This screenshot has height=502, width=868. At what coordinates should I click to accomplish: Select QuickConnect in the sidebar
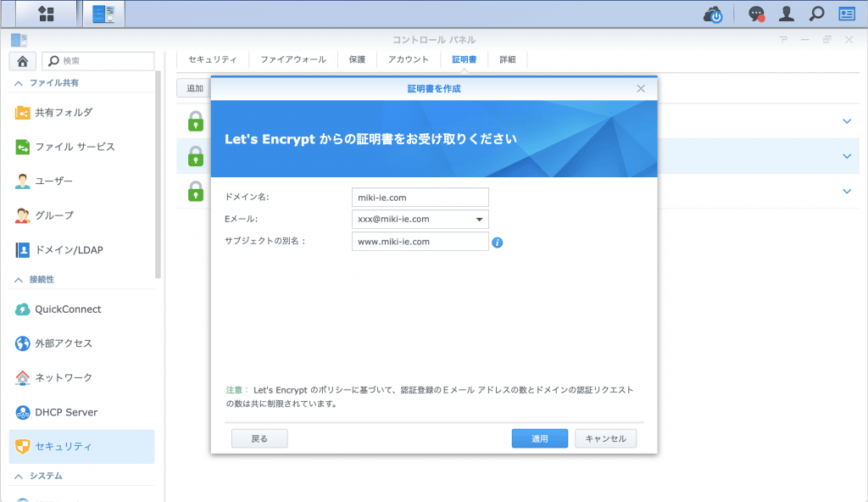(68, 310)
